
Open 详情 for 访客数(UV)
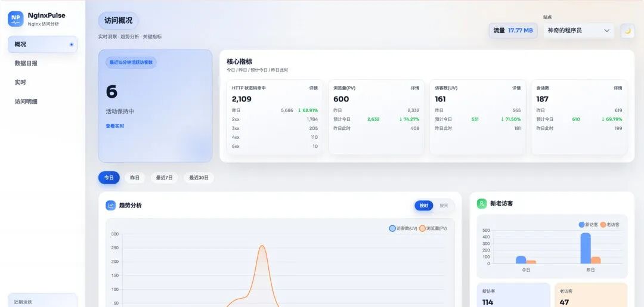[x=516, y=88]
